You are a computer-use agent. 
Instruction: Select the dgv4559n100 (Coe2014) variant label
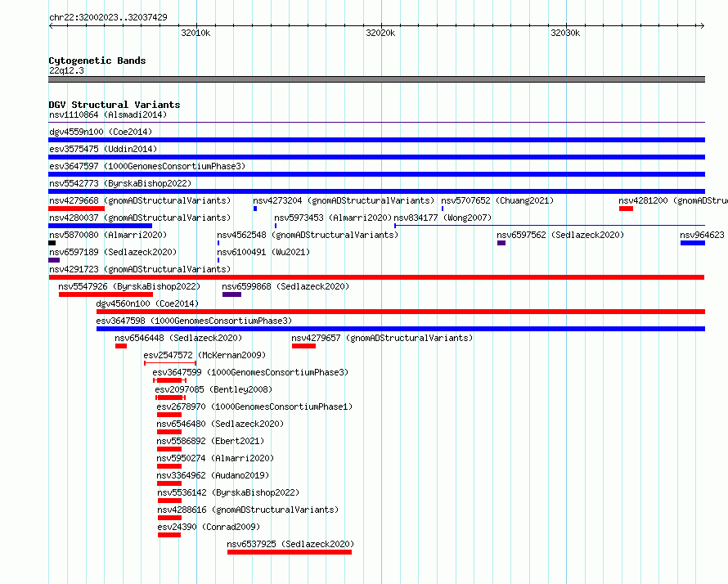(x=101, y=132)
